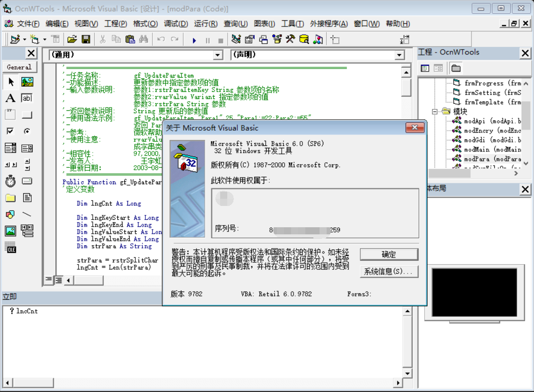Select the TextBox control tool
The width and height of the screenshot is (534, 392).
pyautogui.click(x=26, y=98)
